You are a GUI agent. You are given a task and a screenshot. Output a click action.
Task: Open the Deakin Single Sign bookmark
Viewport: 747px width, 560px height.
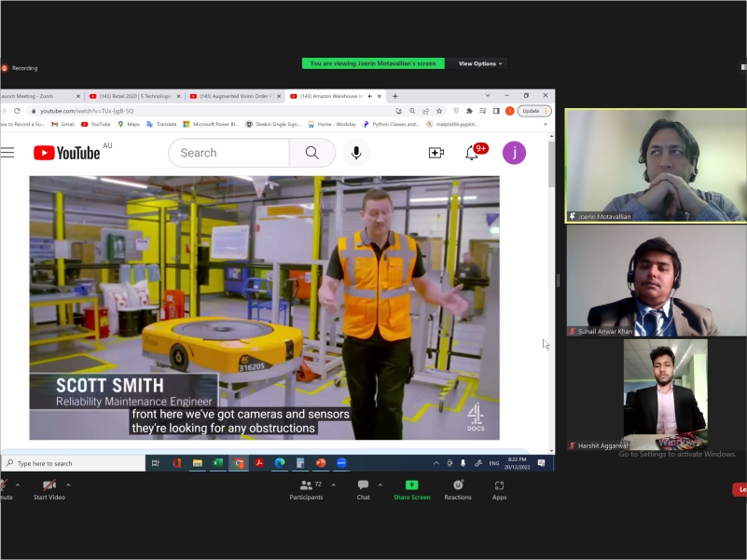click(x=273, y=124)
